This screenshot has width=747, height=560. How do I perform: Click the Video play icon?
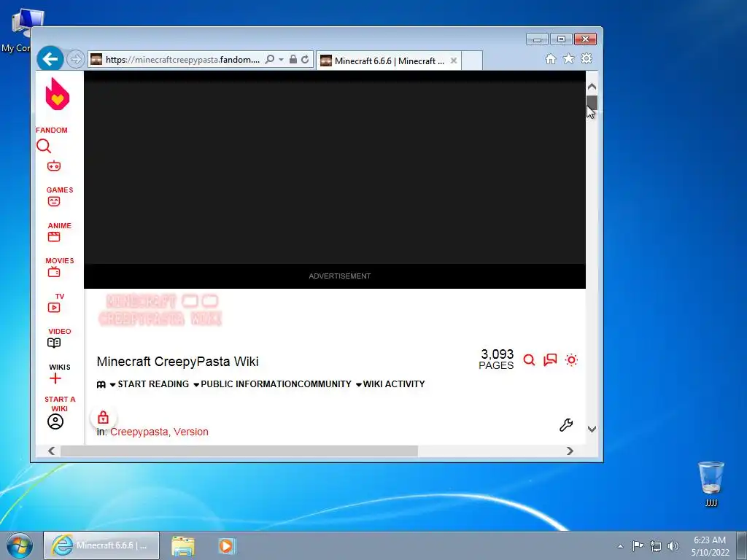pos(54,308)
